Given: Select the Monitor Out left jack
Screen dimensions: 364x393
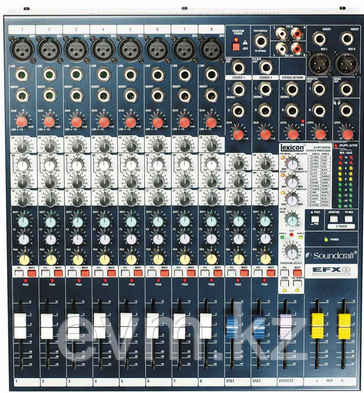Looking at the screenshot, I should [319, 89].
